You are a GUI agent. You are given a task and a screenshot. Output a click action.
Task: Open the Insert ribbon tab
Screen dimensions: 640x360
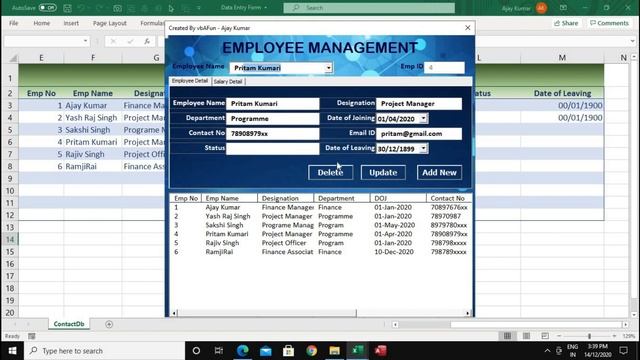(71, 23)
